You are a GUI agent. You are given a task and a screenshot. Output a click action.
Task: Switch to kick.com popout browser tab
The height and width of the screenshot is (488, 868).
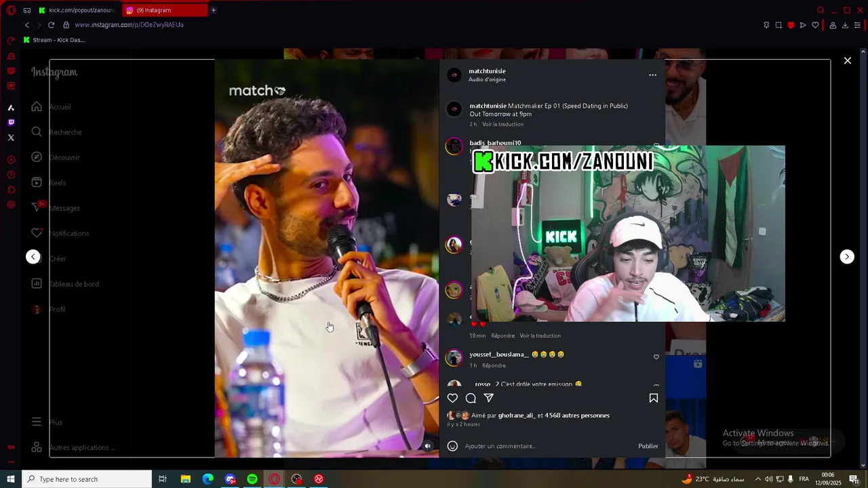(x=76, y=10)
